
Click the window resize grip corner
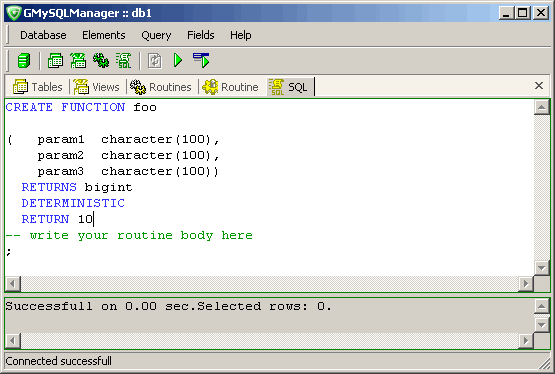click(x=545, y=363)
